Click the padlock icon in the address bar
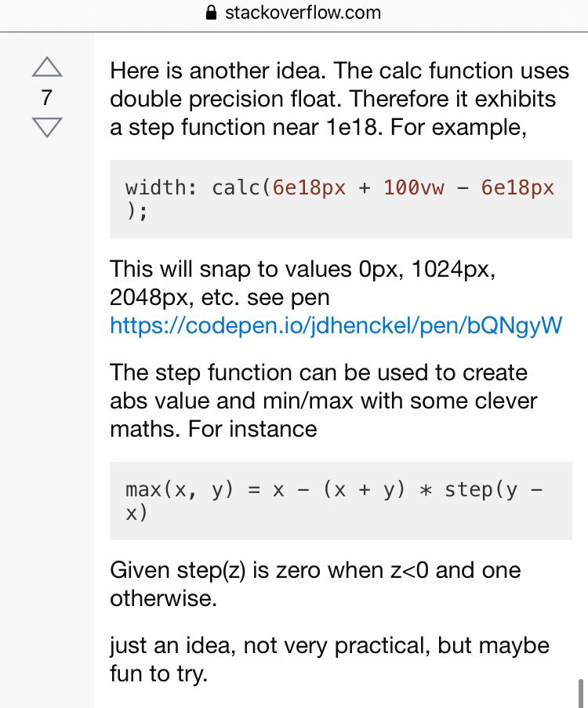Image resolution: width=588 pixels, height=708 pixels. click(x=211, y=13)
